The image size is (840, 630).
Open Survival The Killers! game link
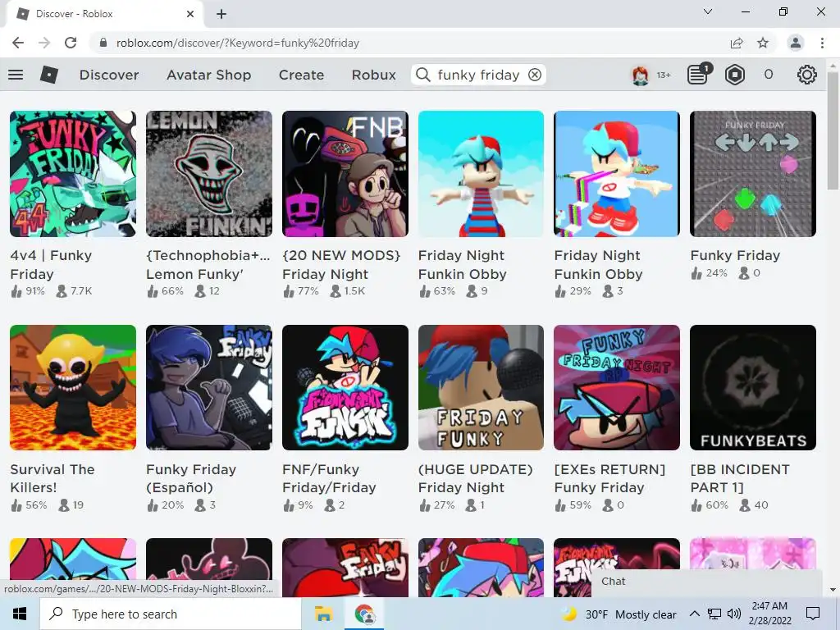(52, 478)
